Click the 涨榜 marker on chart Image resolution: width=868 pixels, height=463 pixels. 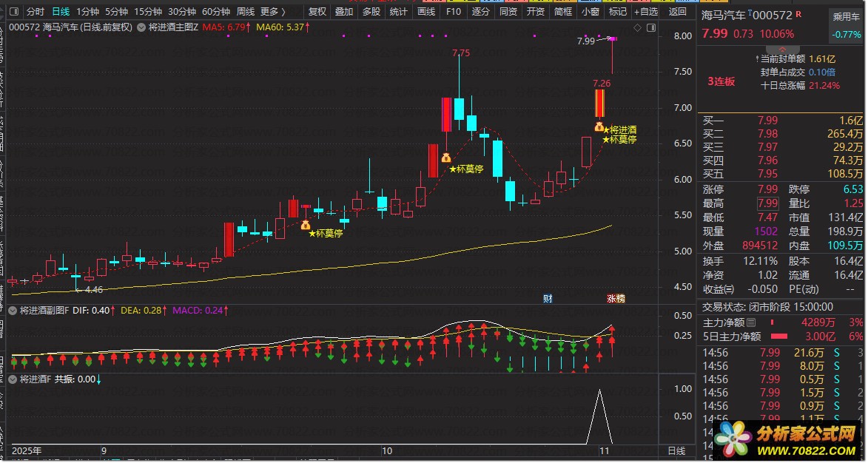(x=616, y=299)
